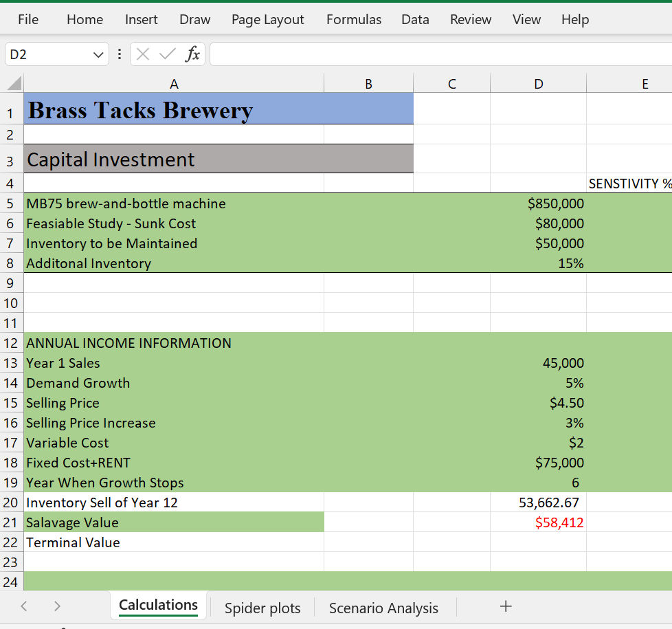
Task: Select column E header
Action: click(x=629, y=83)
